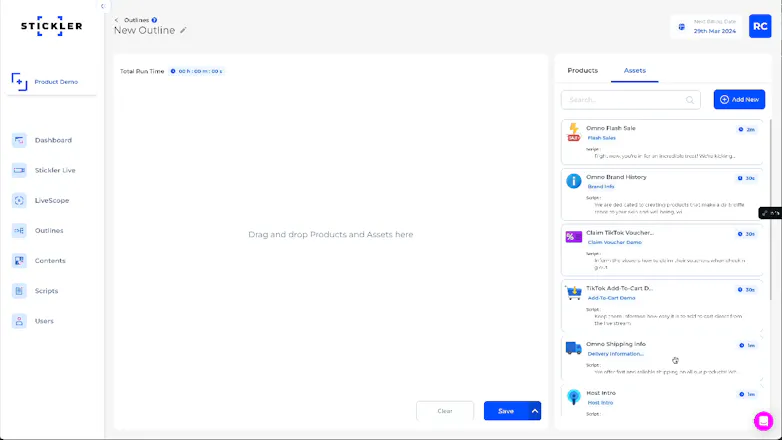Click the Host Intro tag
The image size is (782, 440).
click(600, 403)
